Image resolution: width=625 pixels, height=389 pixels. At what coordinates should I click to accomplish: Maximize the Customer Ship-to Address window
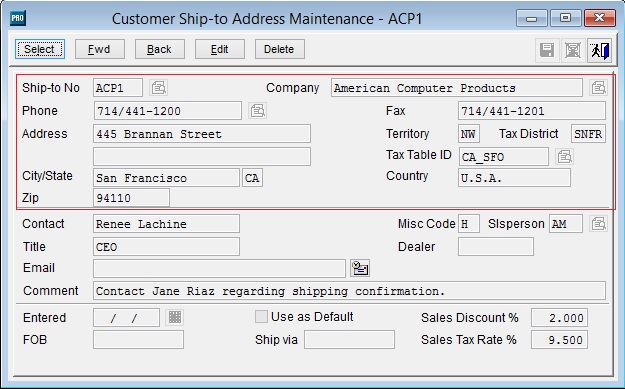565,18
